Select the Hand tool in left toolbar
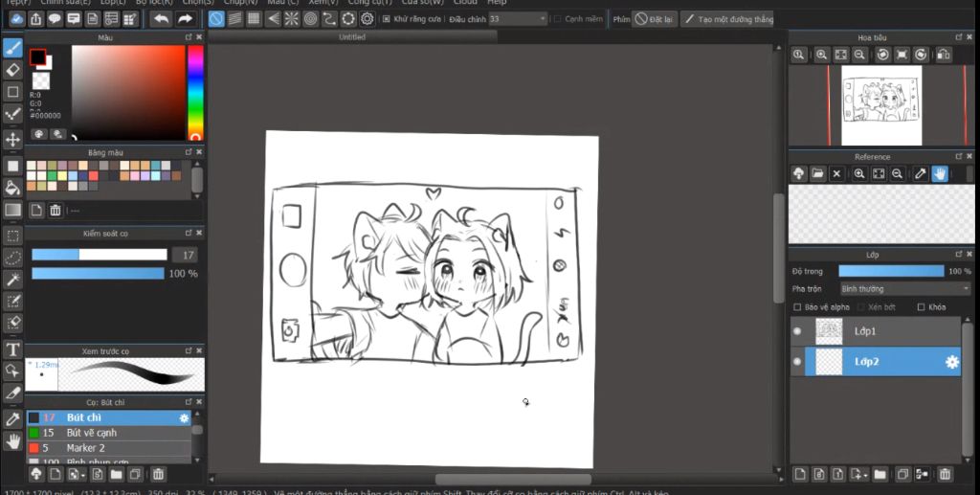 coord(12,441)
